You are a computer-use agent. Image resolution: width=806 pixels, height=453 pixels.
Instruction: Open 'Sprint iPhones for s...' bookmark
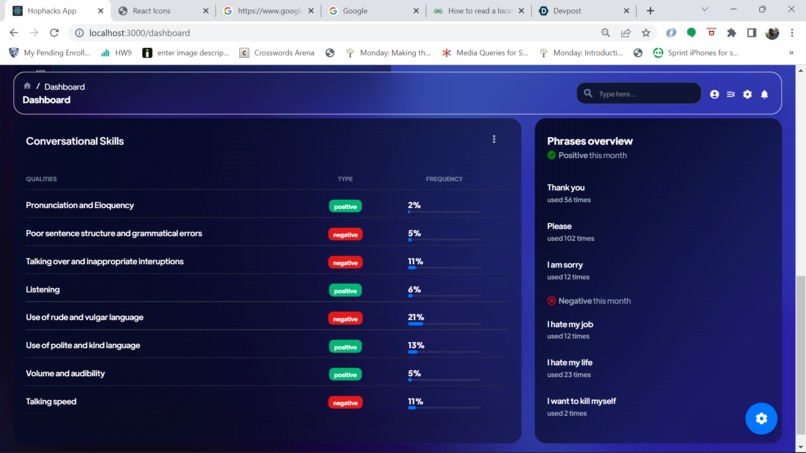(x=696, y=52)
